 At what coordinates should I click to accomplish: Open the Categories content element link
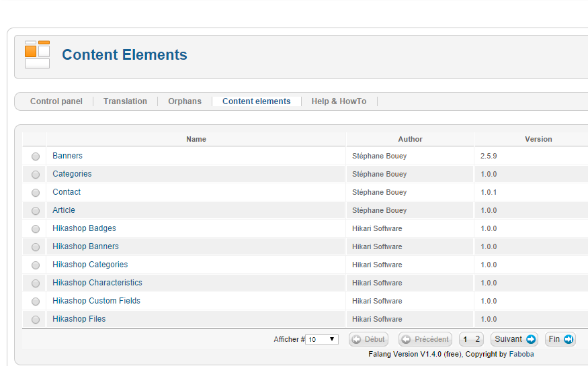pos(72,174)
